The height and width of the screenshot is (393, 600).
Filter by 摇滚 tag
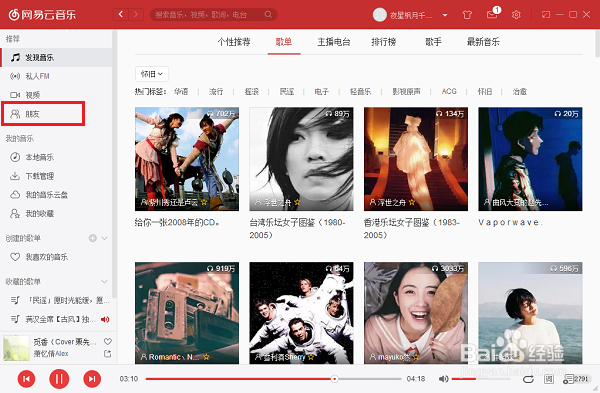pyautogui.click(x=251, y=91)
